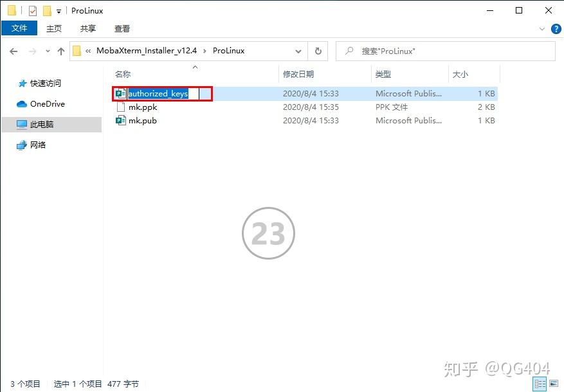Switch to large thumbnail view in status bar
The image size is (564, 392).
(x=554, y=384)
